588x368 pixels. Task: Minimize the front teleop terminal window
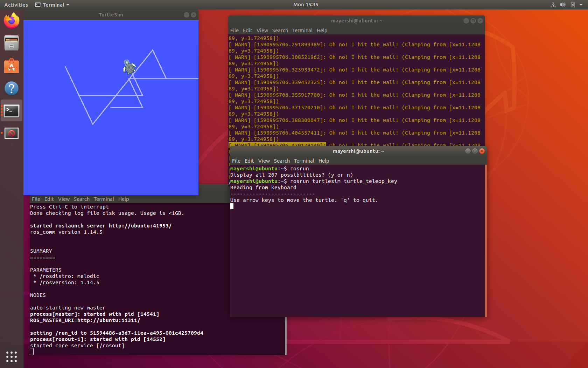tap(468, 151)
